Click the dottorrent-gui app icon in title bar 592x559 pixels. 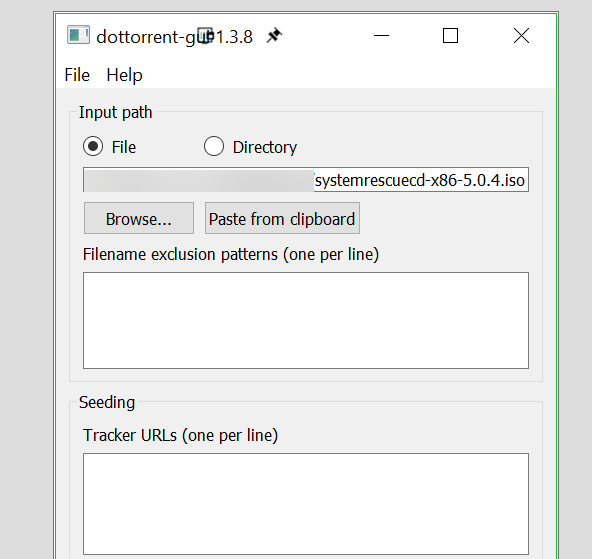click(x=78, y=35)
